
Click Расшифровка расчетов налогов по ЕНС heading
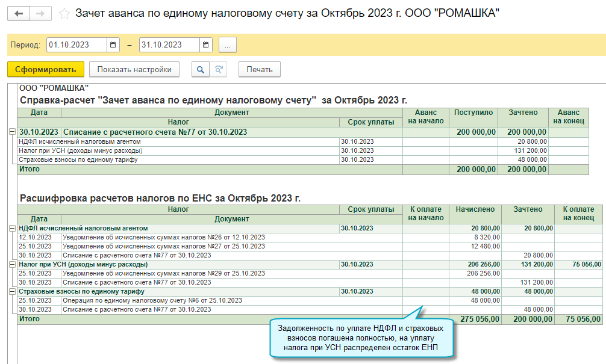[x=160, y=199]
